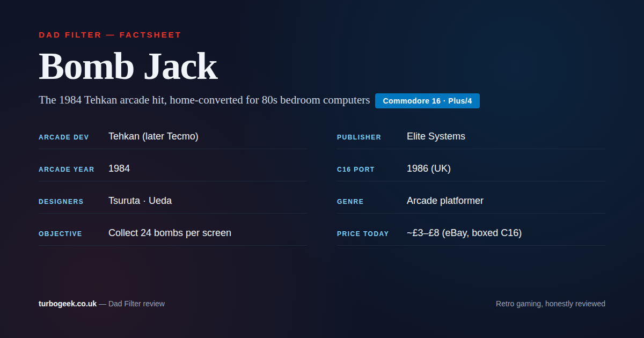Select the Tehkan (later Tecmo) entry
This screenshot has height=338, width=644.
pos(153,136)
